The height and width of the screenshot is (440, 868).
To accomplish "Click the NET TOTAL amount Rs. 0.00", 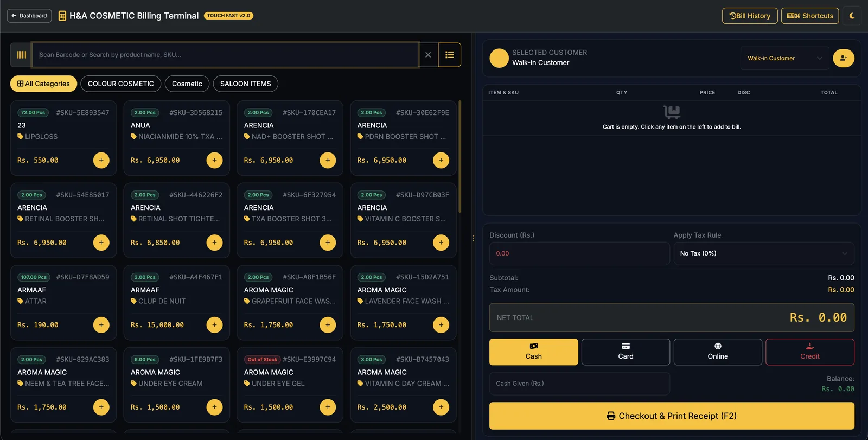I will click(818, 317).
